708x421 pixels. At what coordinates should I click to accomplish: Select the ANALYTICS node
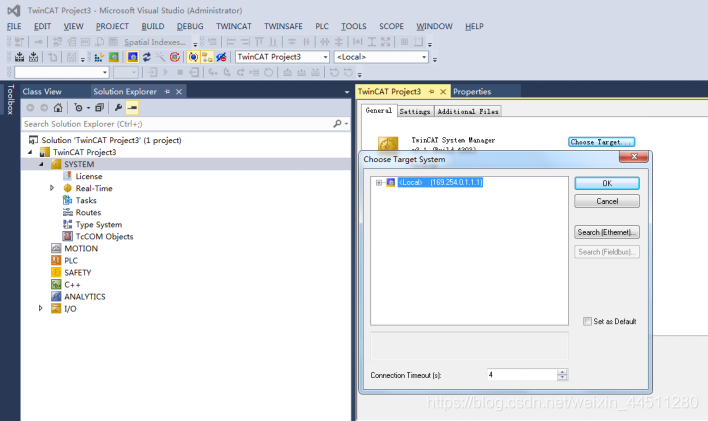click(84, 297)
